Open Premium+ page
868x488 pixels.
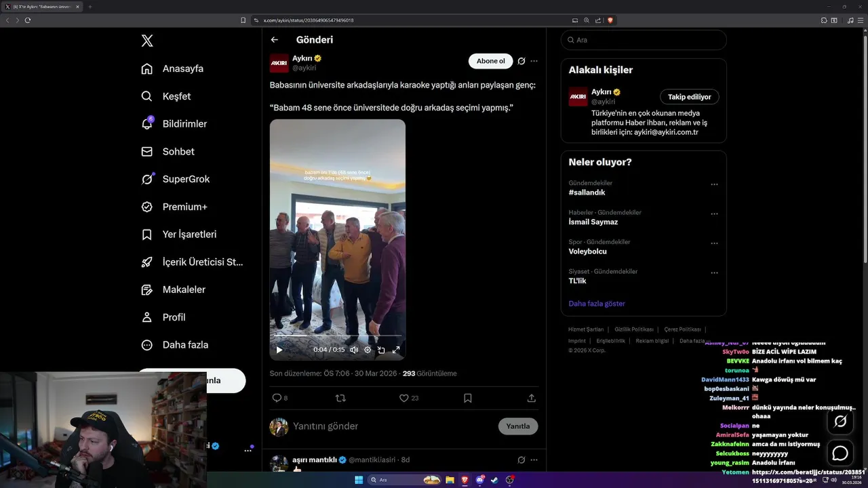click(x=174, y=207)
